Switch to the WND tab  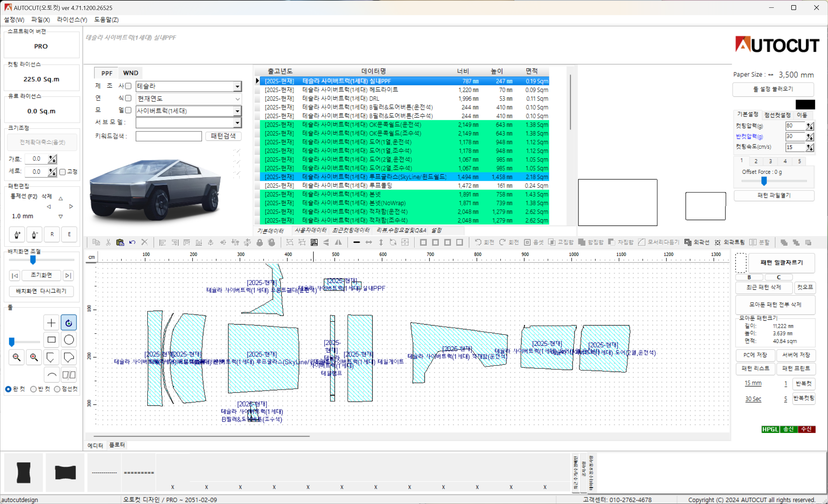(x=131, y=73)
